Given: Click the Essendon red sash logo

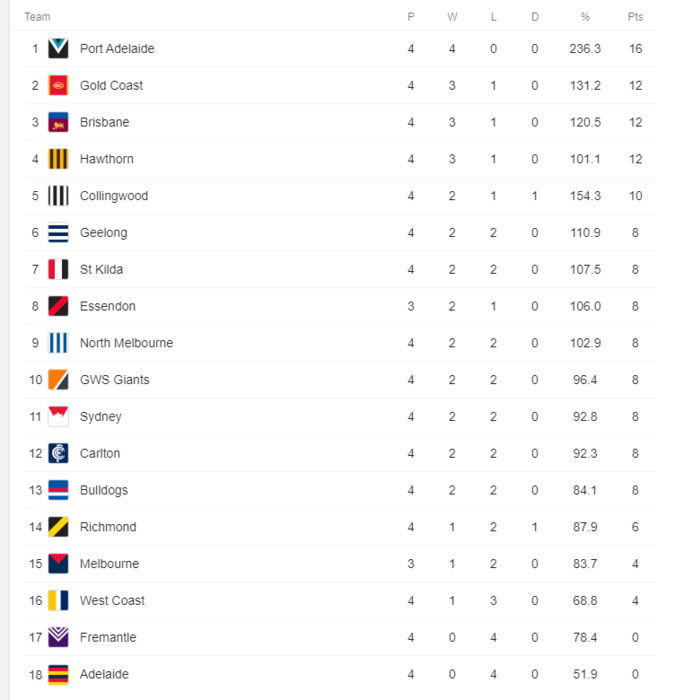Looking at the screenshot, I should (59, 306).
